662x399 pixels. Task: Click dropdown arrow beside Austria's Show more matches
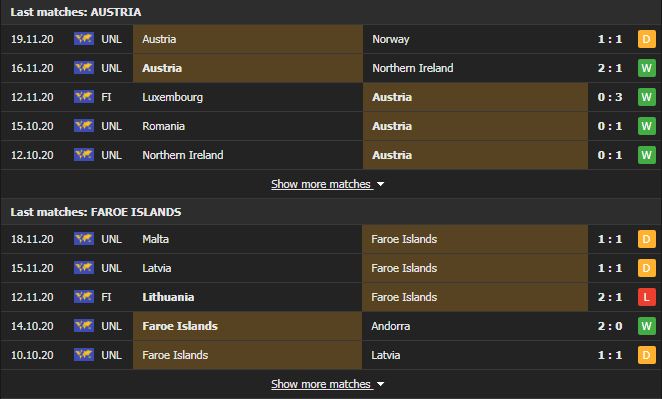(x=380, y=185)
